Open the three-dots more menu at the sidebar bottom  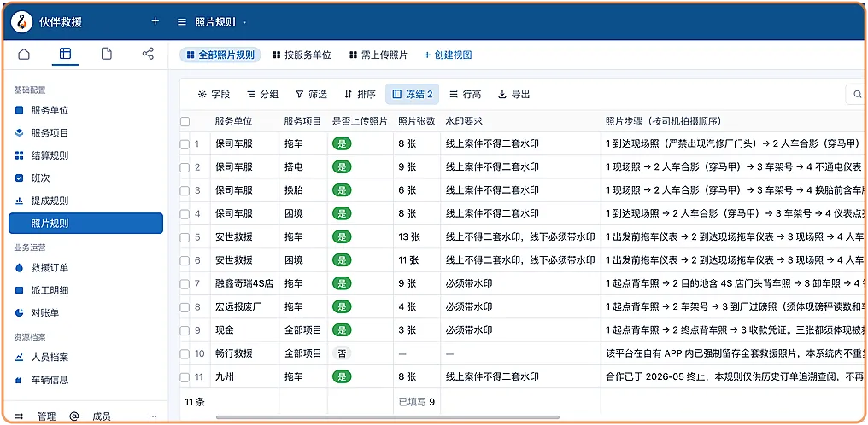pos(153,416)
